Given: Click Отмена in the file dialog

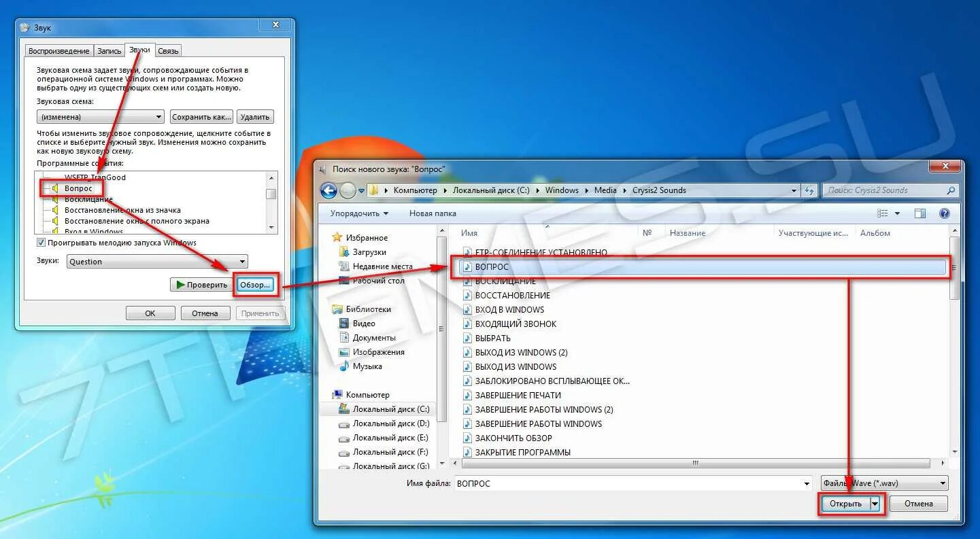Looking at the screenshot, I should pyautogui.click(x=919, y=504).
